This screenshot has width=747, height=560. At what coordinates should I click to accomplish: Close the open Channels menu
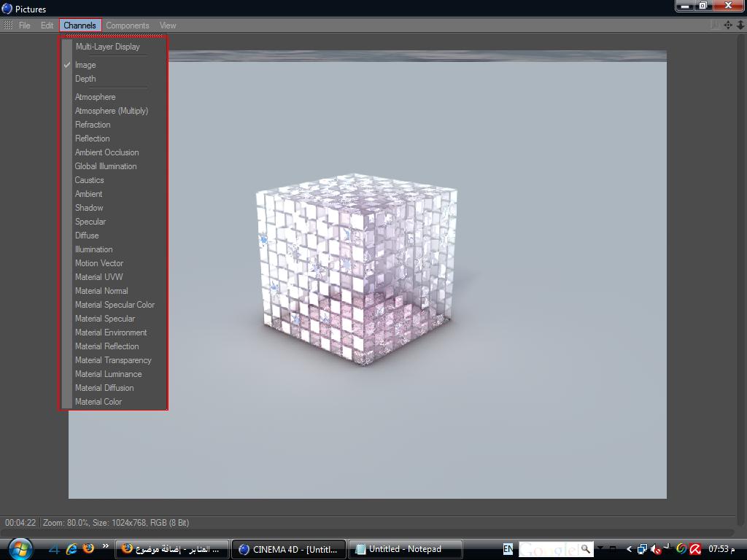click(80, 26)
